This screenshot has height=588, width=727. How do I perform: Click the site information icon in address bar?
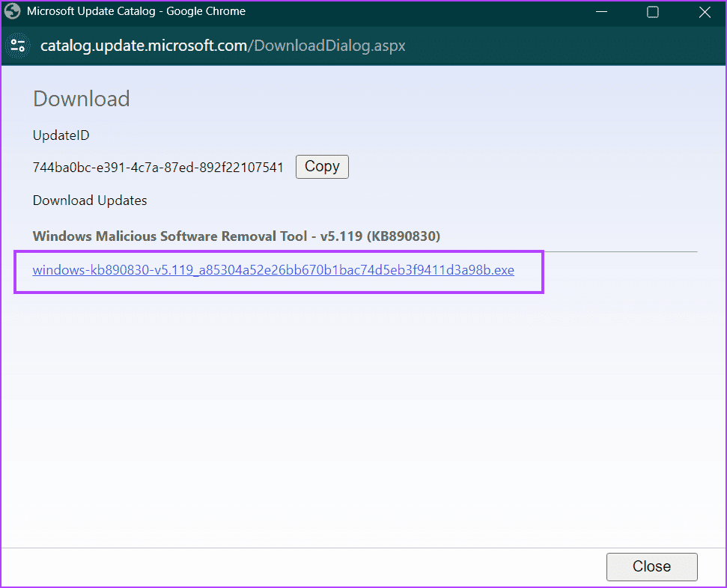pyautogui.click(x=18, y=46)
